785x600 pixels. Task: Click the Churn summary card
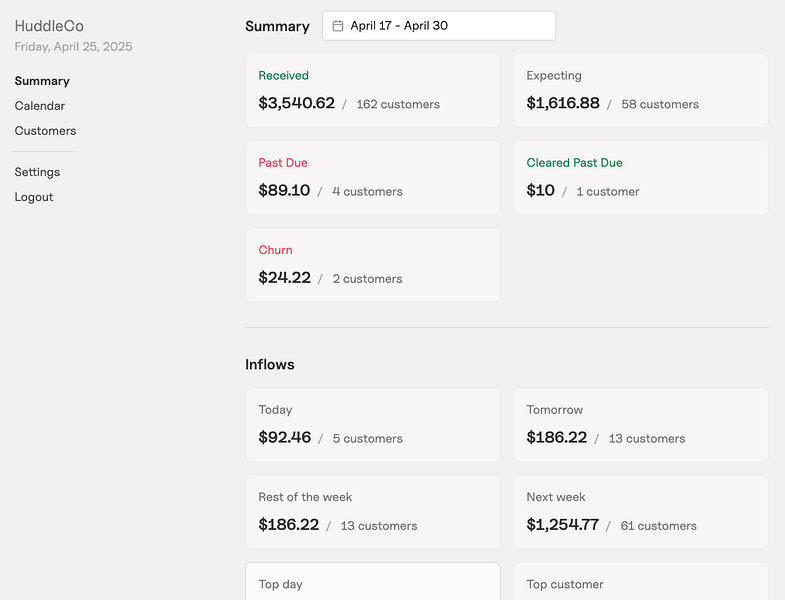coord(372,264)
